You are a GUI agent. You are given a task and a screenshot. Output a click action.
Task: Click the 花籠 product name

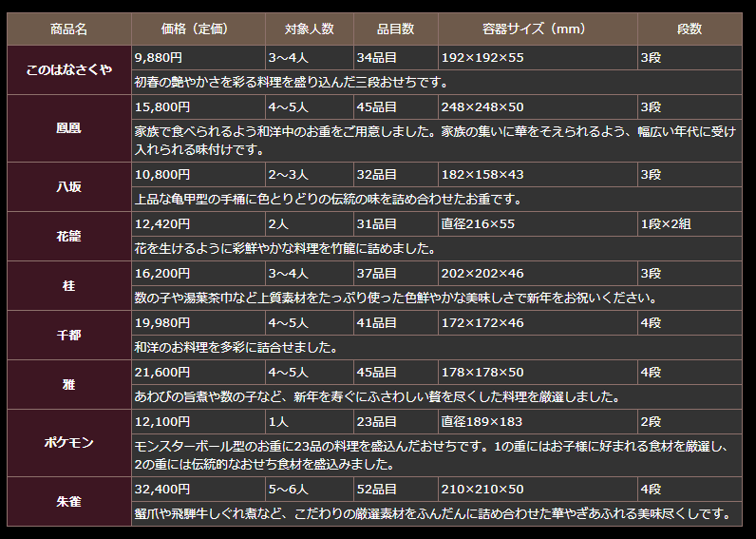68,236
